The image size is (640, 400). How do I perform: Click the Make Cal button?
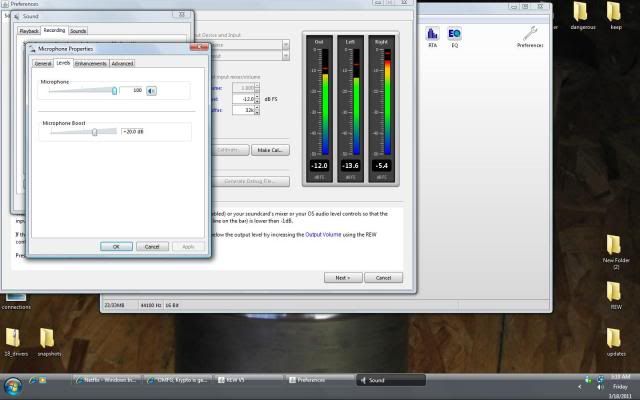click(270, 150)
